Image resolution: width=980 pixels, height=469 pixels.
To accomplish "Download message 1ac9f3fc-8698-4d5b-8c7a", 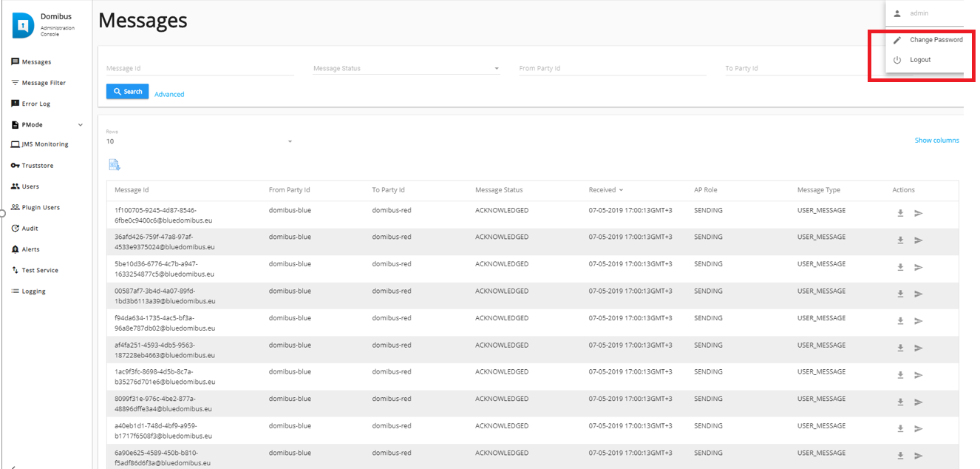I will (x=900, y=375).
